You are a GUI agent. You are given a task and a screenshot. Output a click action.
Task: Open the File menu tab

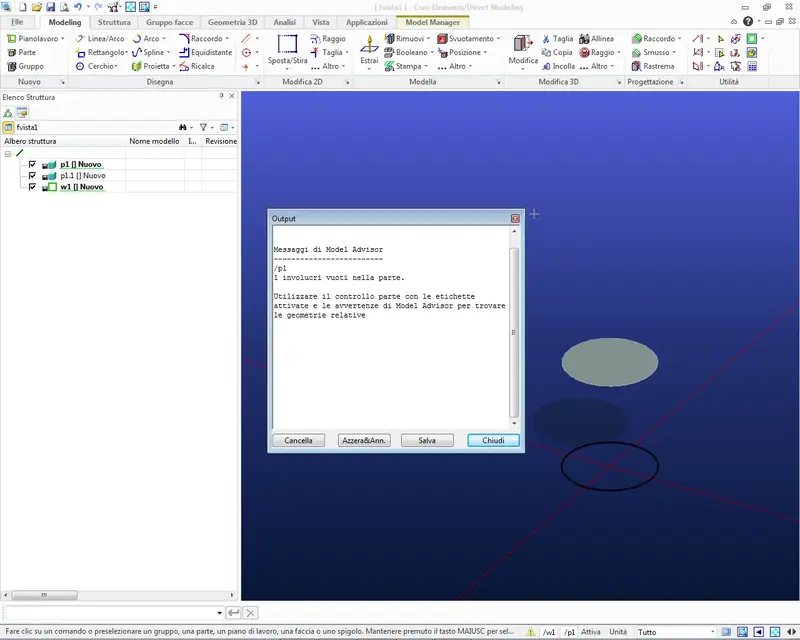pos(17,22)
